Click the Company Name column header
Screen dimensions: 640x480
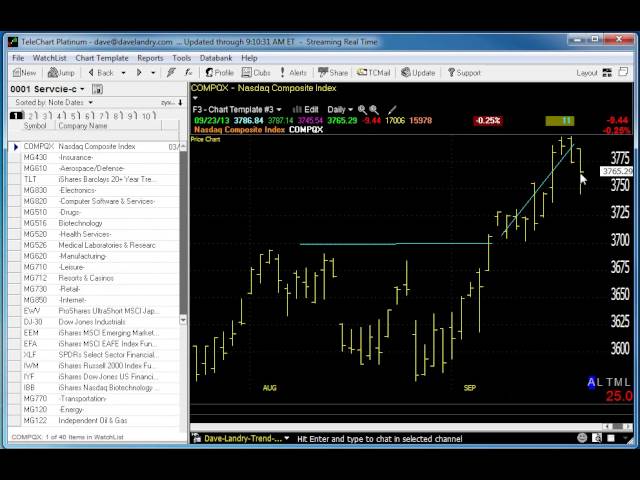point(83,126)
